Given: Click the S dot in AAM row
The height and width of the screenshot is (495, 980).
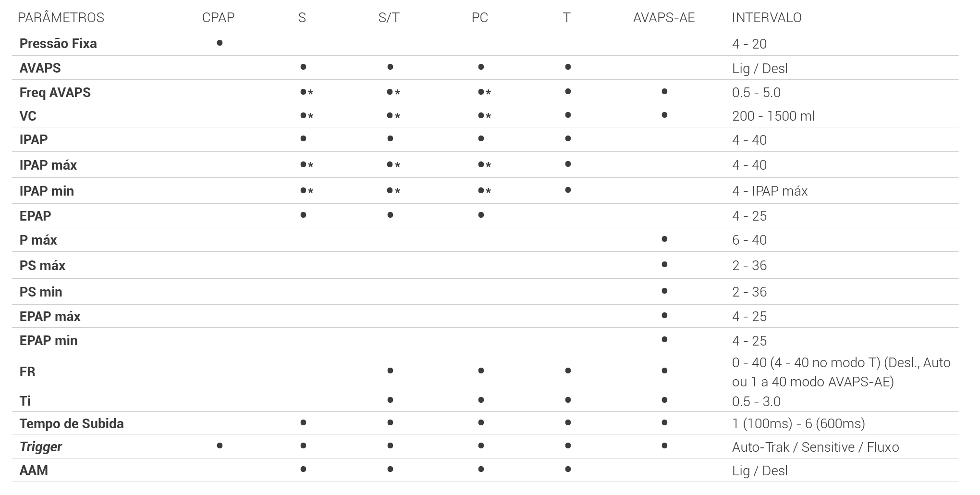Looking at the screenshot, I should click(303, 469).
